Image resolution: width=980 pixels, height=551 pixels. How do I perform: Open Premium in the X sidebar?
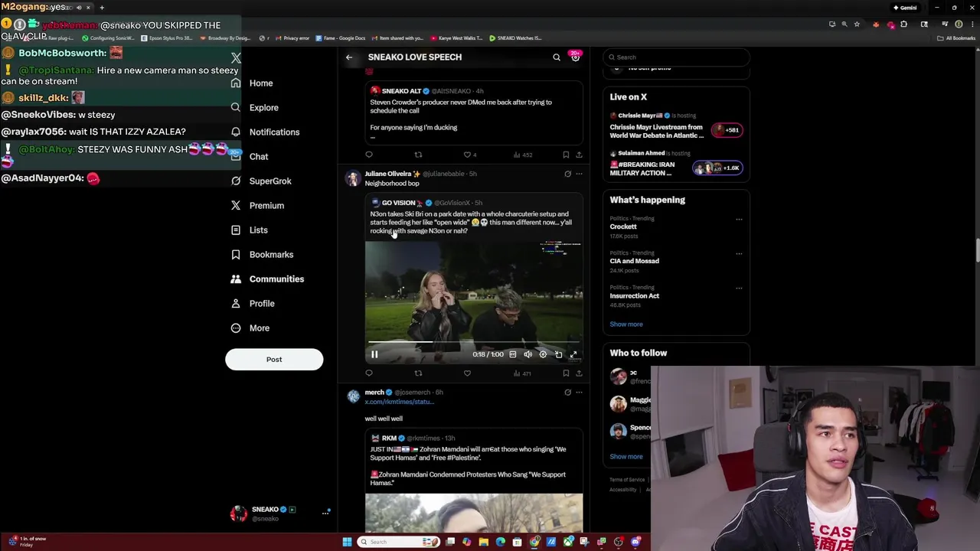[257, 205]
